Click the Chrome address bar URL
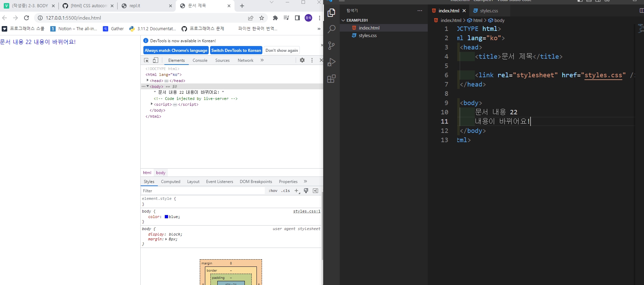644x285 pixels. point(74,18)
